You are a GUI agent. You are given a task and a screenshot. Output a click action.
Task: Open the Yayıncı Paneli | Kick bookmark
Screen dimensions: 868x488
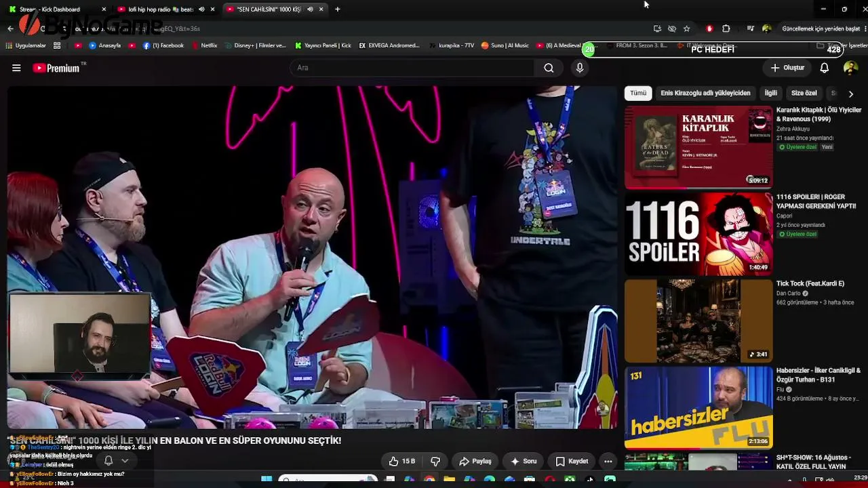tap(323, 45)
